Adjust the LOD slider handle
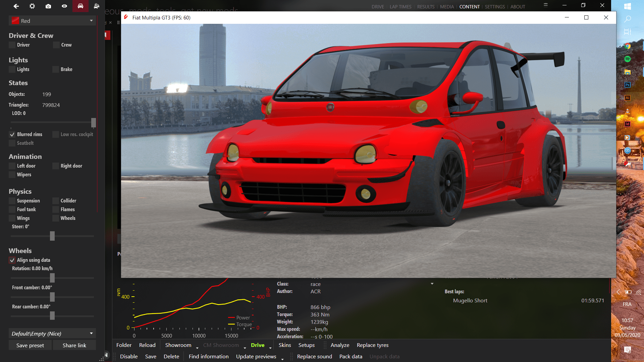Image resolution: width=644 pixels, height=362 pixels. 94,123
